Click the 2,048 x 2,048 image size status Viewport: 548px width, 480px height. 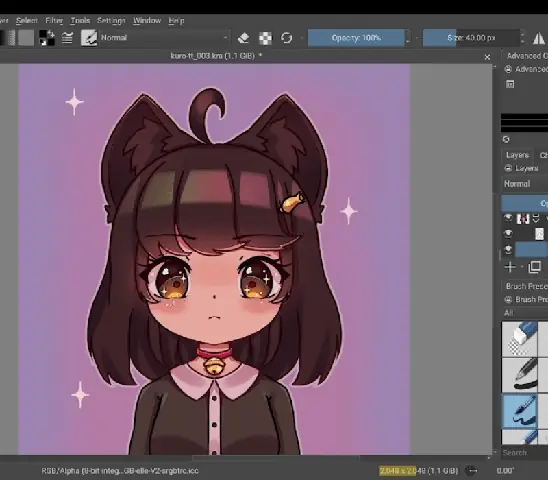click(418, 471)
